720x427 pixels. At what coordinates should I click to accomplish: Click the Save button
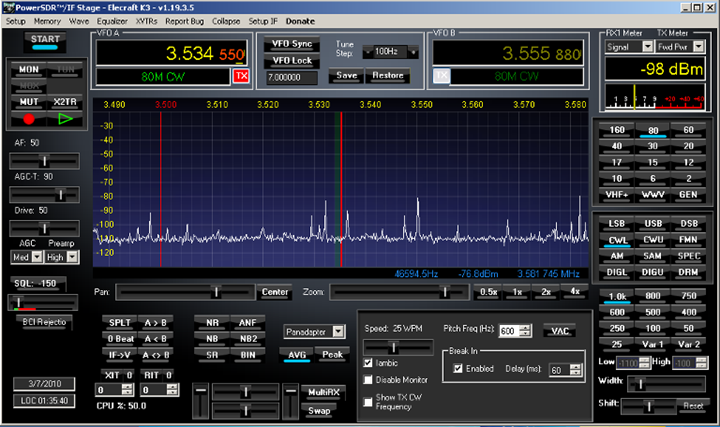(347, 76)
